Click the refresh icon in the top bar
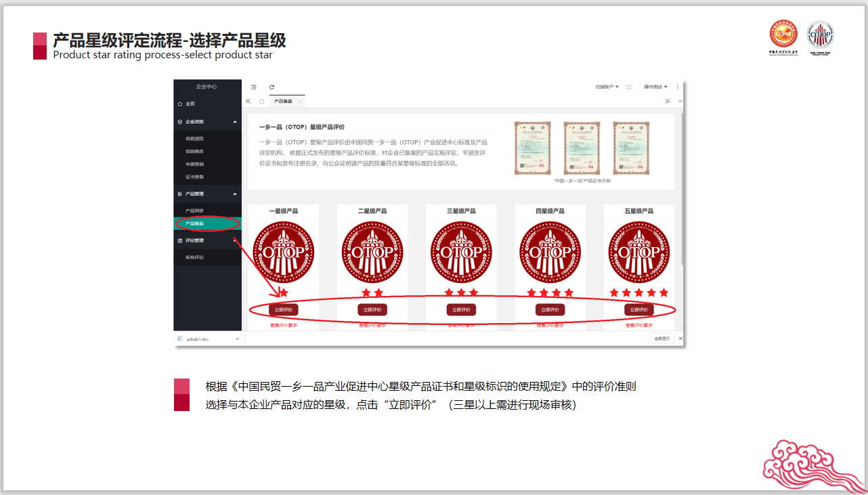868x495 pixels. (272, 87)
